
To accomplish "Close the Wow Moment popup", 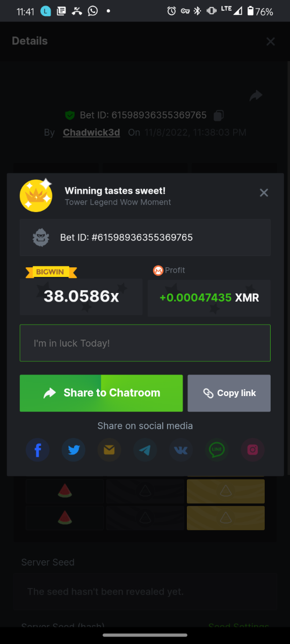I will point(264,193).
